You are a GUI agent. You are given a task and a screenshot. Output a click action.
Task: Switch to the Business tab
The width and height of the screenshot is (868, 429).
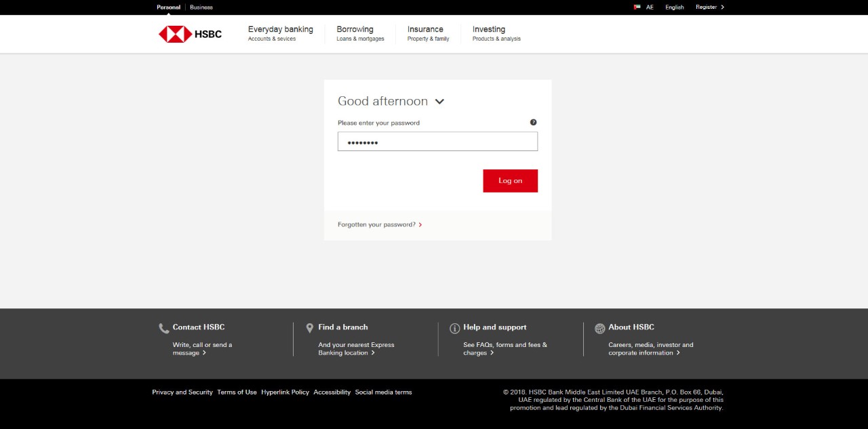coord(201,7)
